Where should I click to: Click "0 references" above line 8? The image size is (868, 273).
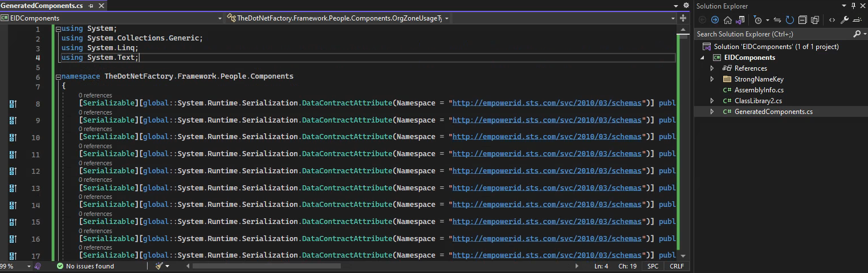(x=95, y=95)
